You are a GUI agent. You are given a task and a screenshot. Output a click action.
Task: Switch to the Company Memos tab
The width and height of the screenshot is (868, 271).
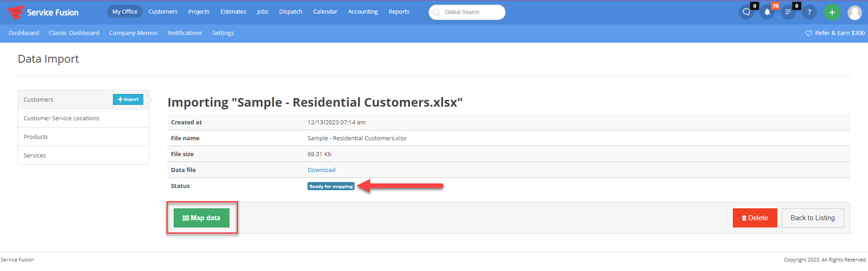pos(133,33)
